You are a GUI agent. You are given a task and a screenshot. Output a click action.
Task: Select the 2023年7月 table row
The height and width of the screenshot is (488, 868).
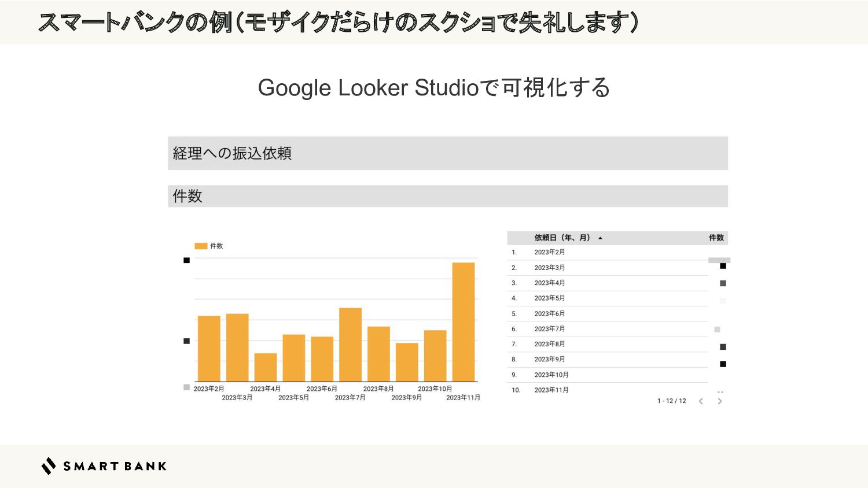click(x=617, y=329)
